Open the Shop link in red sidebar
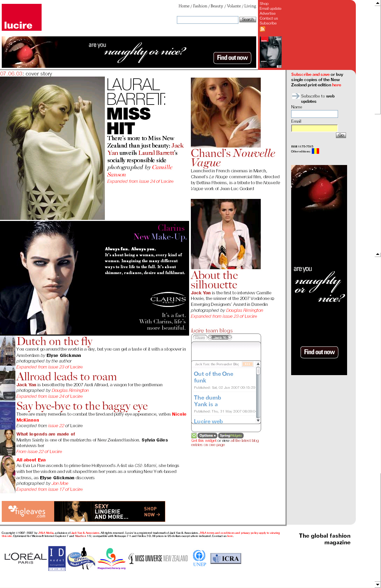Image resolution: width=381 pixels, height=588 pixels. [x=264, y=3]
